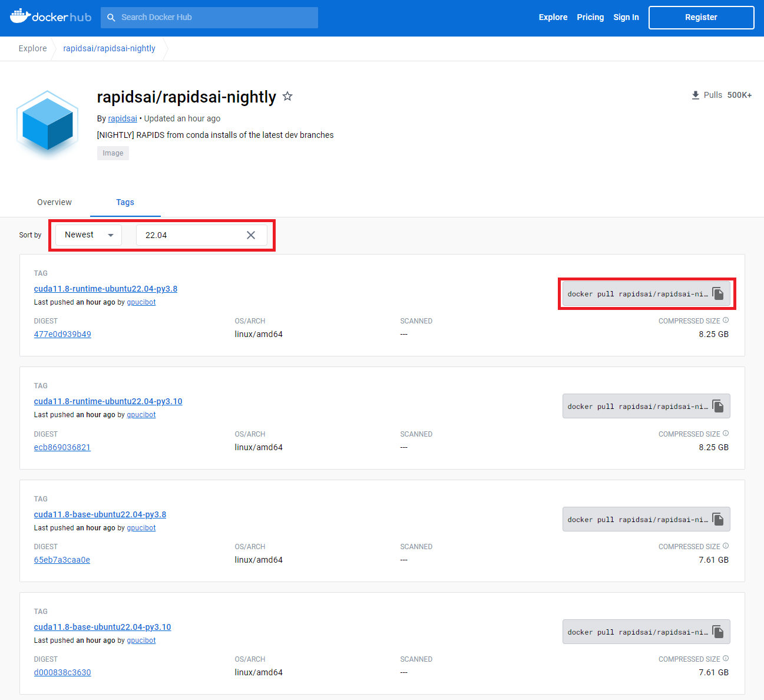
Task: Click docker pull text for runtime-ubuntu22.04-py3.10
Action: pyautogui.click(x=638, y=407)
